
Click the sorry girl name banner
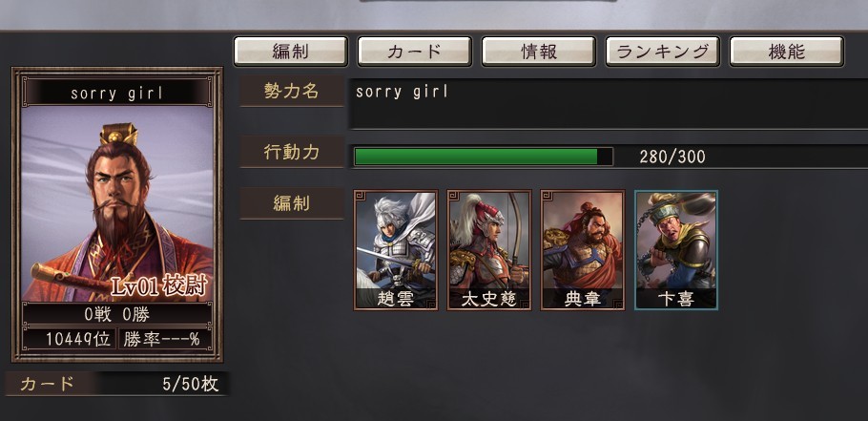tap(117, 93)
